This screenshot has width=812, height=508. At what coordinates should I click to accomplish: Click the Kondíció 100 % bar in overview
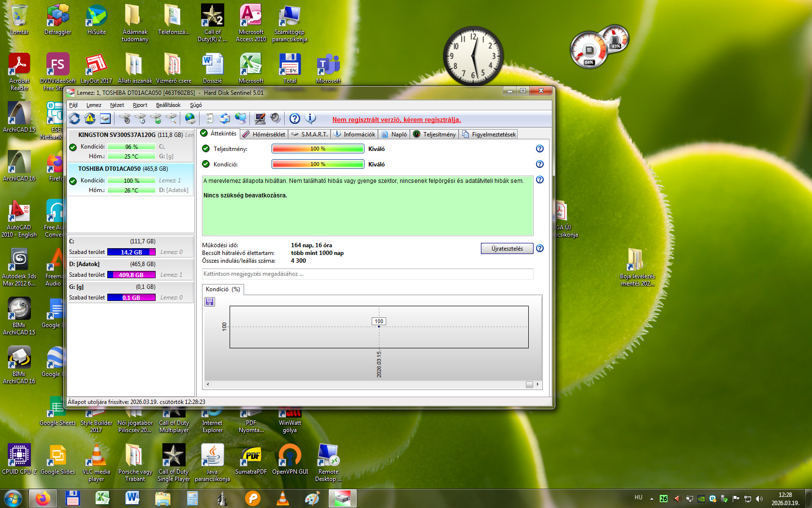(x=318, y=164)
